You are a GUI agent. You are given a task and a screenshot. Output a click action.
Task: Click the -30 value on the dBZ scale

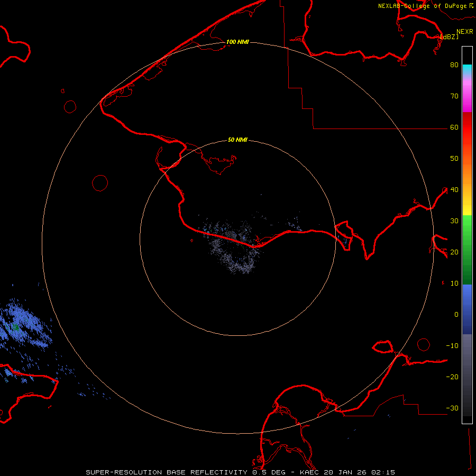(x=452, y=408)
